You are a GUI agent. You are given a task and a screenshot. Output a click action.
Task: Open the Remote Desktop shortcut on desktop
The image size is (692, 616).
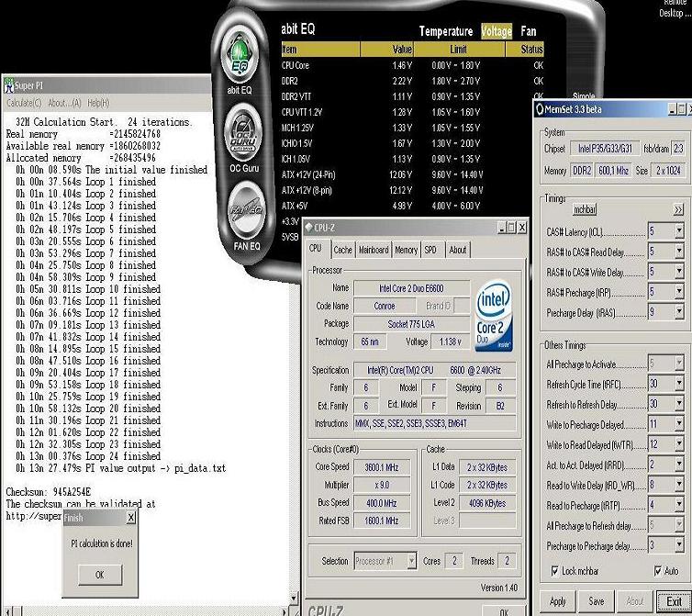click(675, 8)
